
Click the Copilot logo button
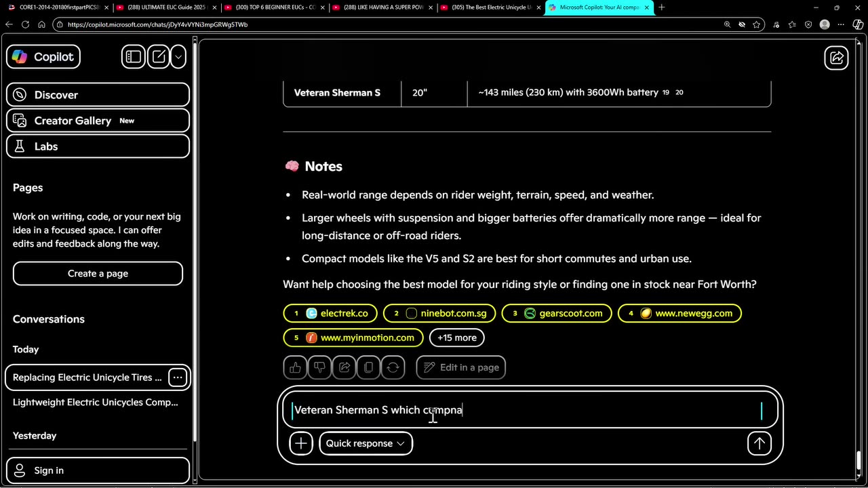pyautogui.click(x=43, y=57)
